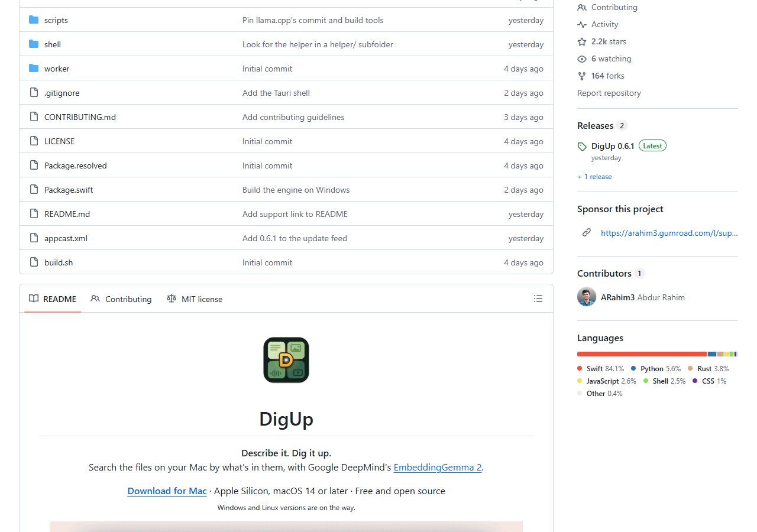Select the README tab

[x=53, y=299]
